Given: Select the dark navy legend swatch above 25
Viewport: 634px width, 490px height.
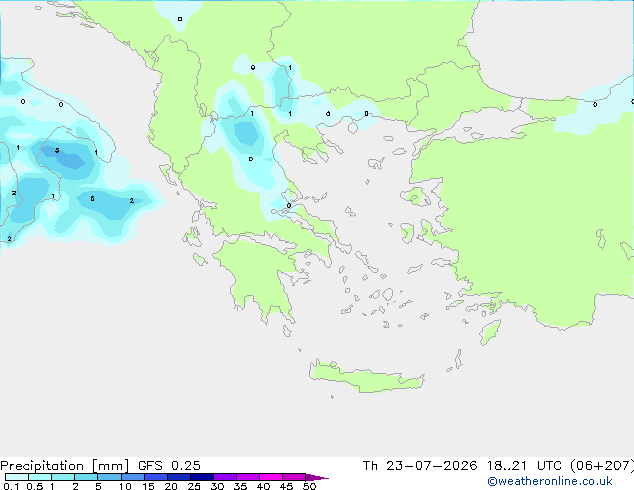Looking at the screenshot, I should 202,477.
